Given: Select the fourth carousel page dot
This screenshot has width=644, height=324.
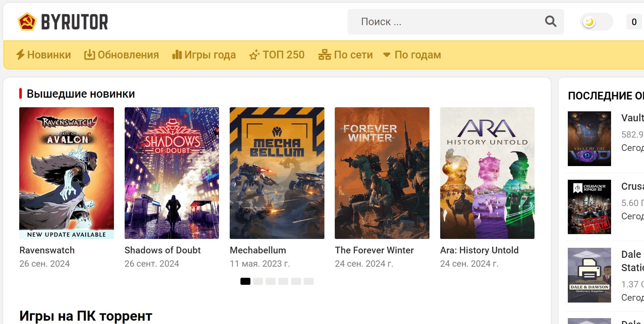Looking at the screenshot, I should [283, 281].
